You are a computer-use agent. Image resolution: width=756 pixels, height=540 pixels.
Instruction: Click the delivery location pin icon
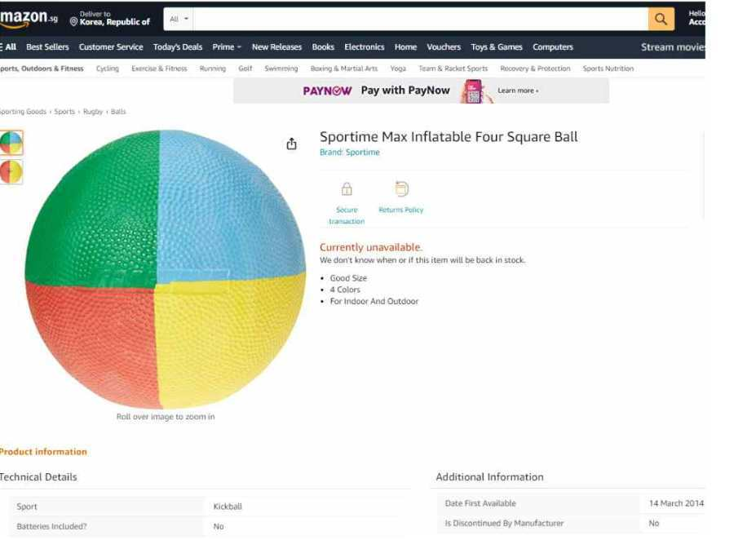[73, 22]
